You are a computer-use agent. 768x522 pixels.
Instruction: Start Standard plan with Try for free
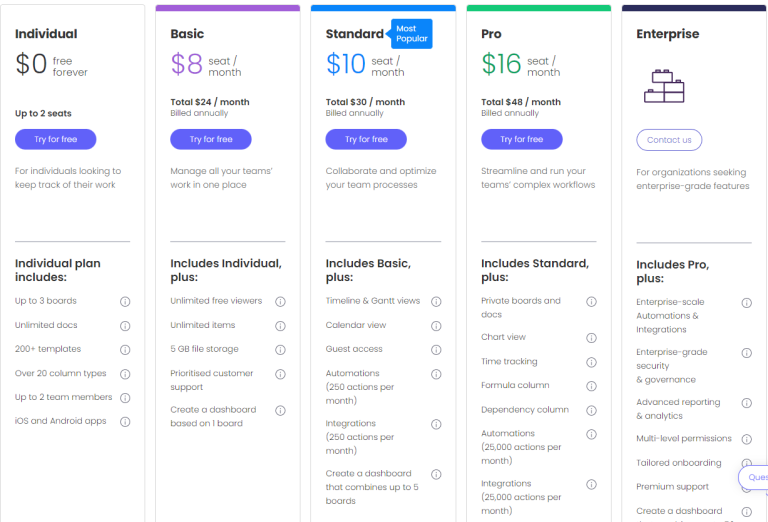366,140
